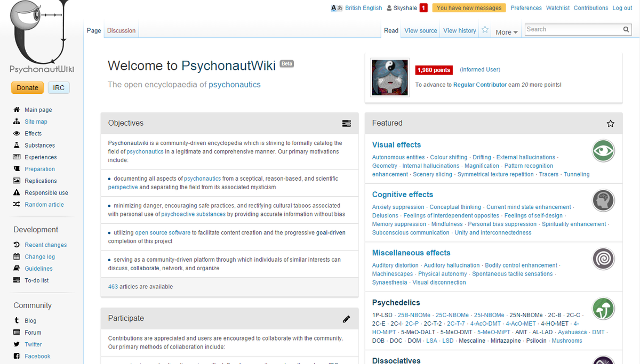The height and width of the screenshot is (364, 640).
Task: Toggle the star on the Featured panel
Action: coord(610,123)
